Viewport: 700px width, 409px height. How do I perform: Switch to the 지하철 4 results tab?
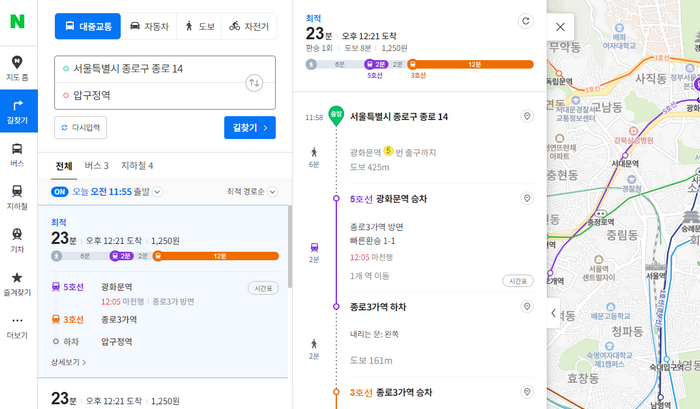click(138, 166)
